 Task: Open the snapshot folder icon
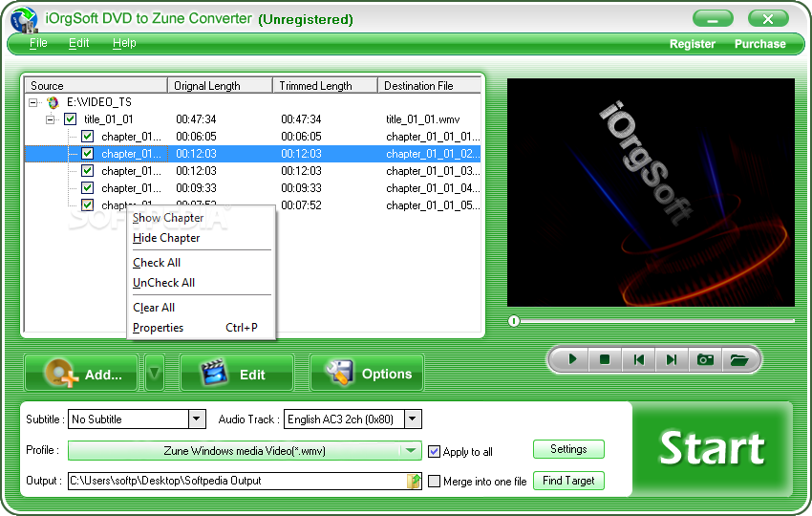tap(738, 359)
